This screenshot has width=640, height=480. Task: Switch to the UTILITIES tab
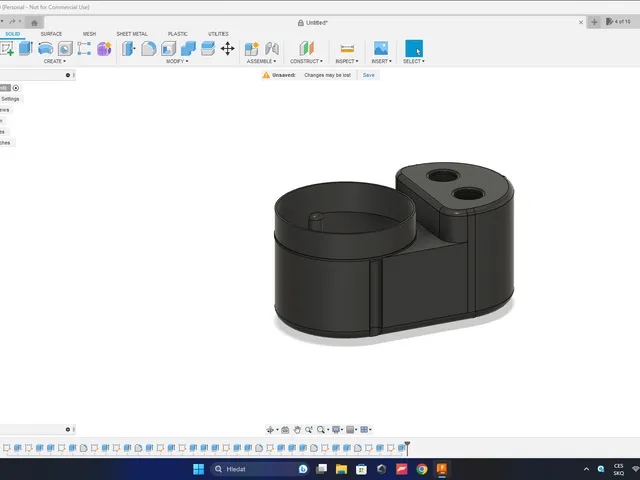(218, 34)
